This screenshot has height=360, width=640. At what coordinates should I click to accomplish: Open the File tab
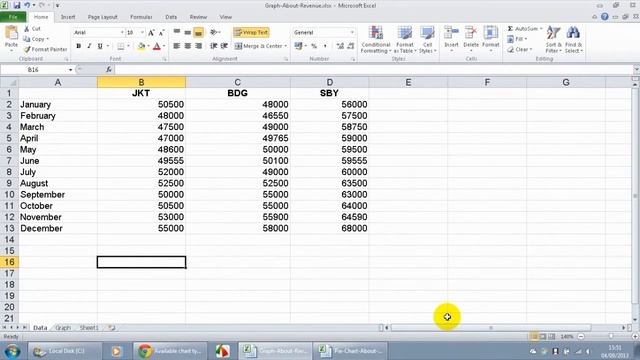tap(13, 17)
